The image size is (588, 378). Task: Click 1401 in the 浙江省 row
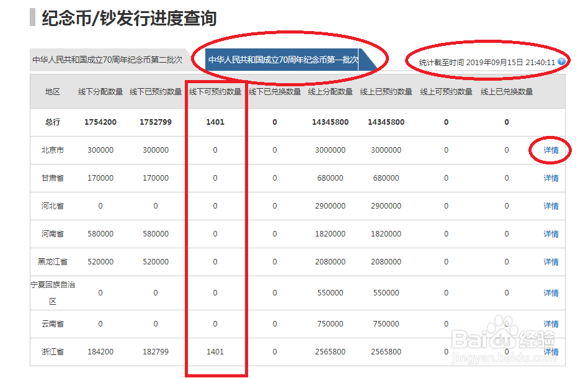point(215,352)
